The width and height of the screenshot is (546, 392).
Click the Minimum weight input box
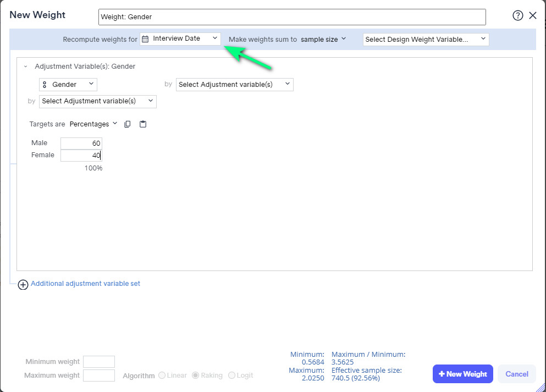(99, 362)
